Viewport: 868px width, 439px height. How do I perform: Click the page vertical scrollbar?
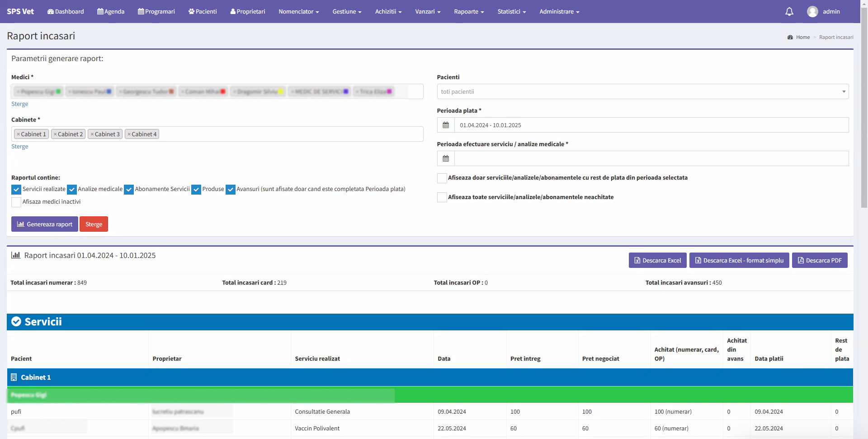[x=864, y=113]
